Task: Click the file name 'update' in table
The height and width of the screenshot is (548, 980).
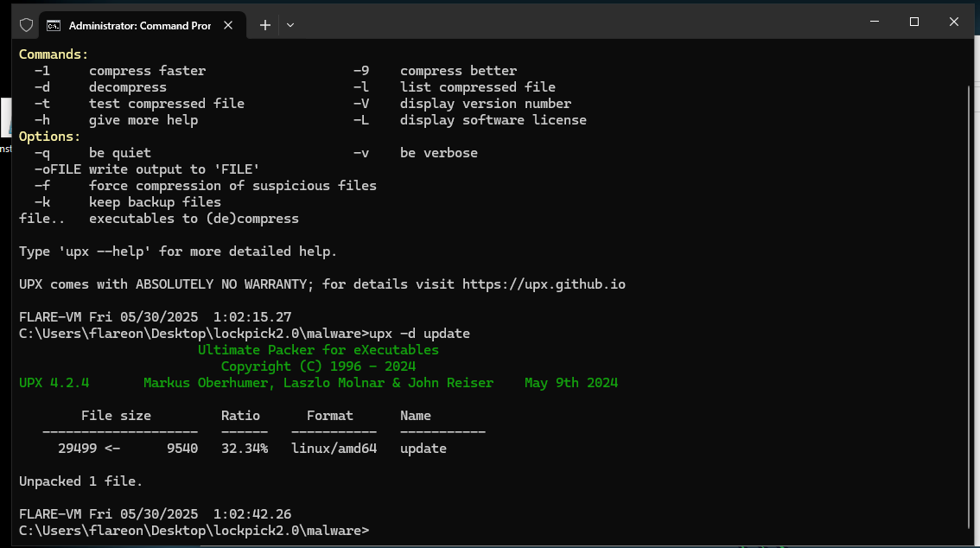Action: point(423,449)
